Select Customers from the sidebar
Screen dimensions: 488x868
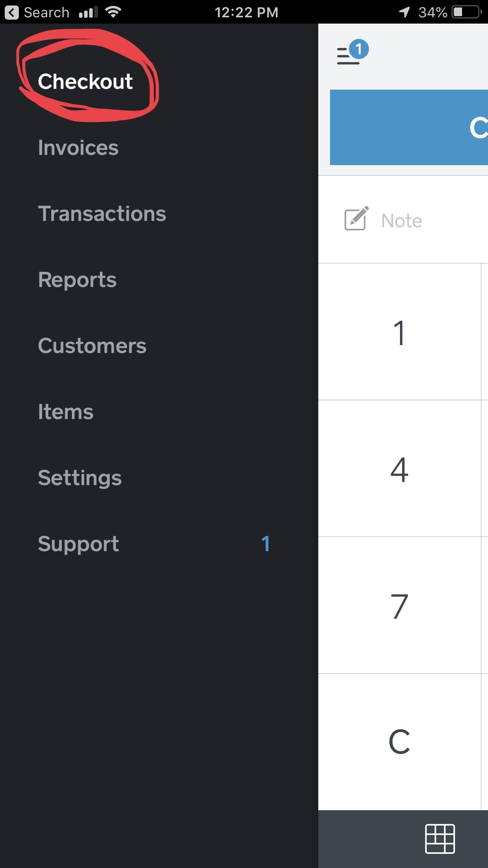click(x=92, y=346)
